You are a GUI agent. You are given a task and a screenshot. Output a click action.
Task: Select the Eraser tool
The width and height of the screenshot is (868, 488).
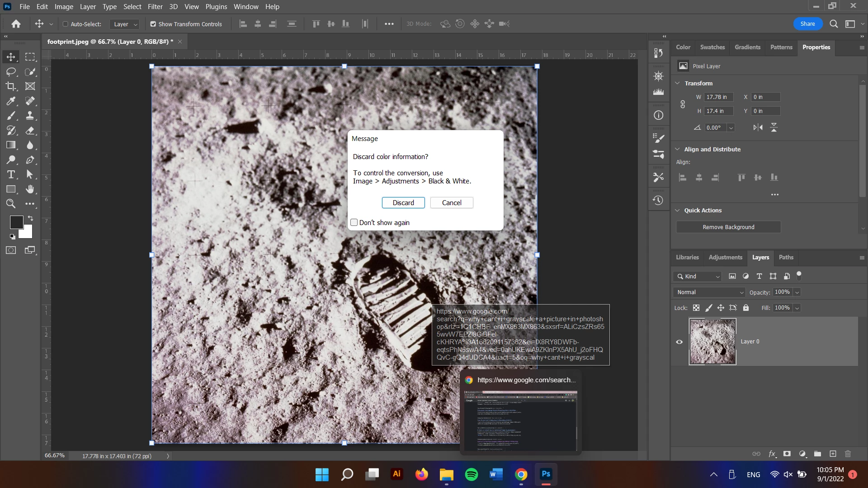point(30,131)
